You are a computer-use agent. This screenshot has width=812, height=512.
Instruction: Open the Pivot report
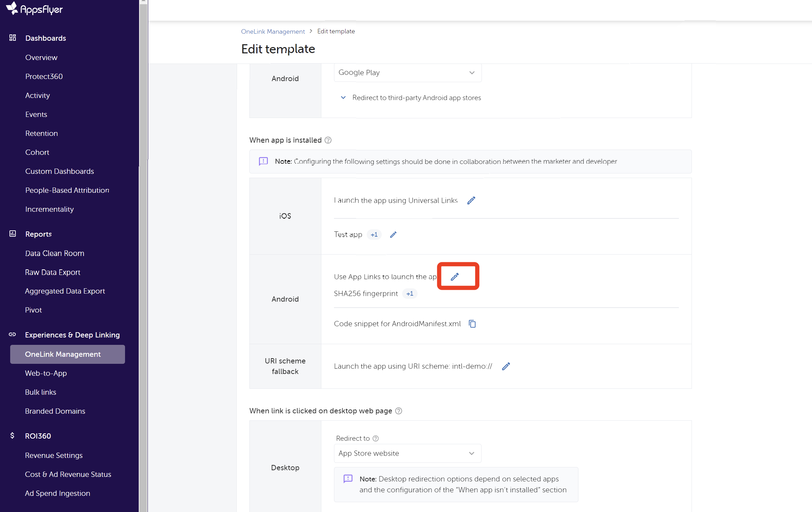click(33, 310)
